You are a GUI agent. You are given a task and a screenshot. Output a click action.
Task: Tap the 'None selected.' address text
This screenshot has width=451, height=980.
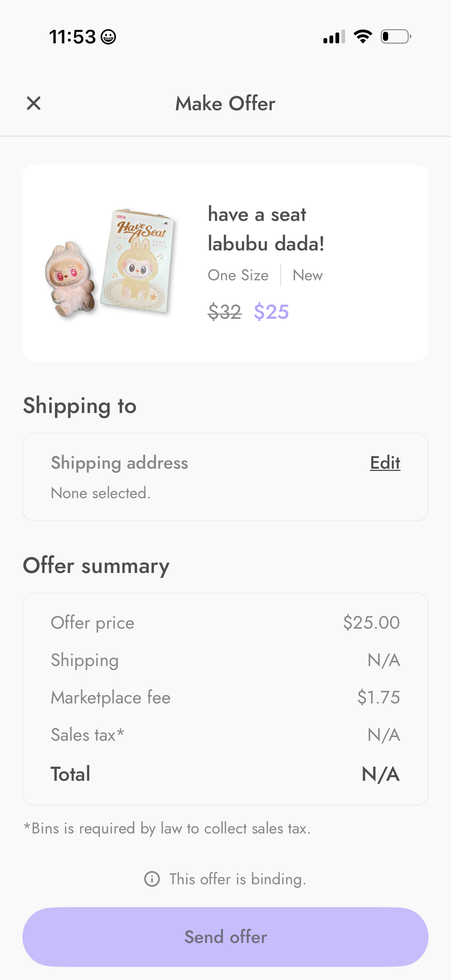(101, 493)
